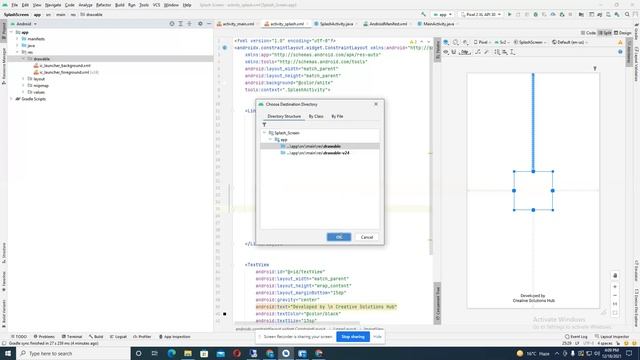Click the Make Project hammer icon

[x=423, y=14]
